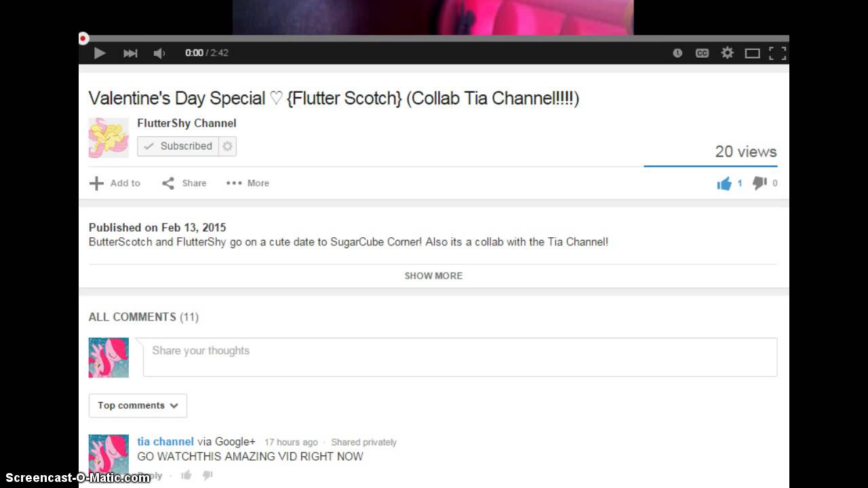Play the video

pyautogui.click(x=100, y=53)
